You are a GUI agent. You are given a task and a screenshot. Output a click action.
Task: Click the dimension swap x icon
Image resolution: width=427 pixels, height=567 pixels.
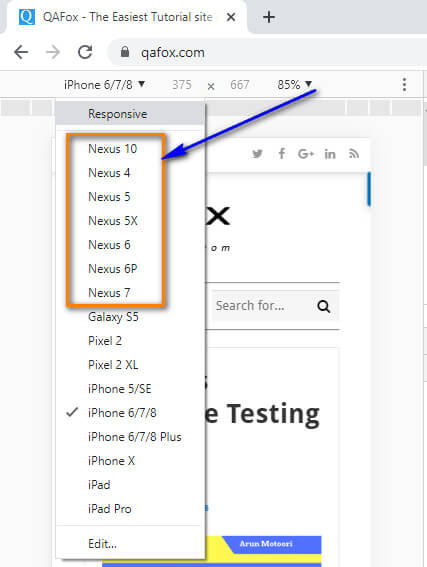click(211, 86)
